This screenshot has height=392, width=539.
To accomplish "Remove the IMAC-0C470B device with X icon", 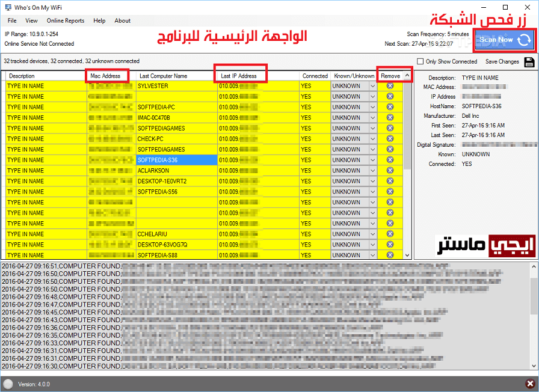I will (x=390, y=117).
